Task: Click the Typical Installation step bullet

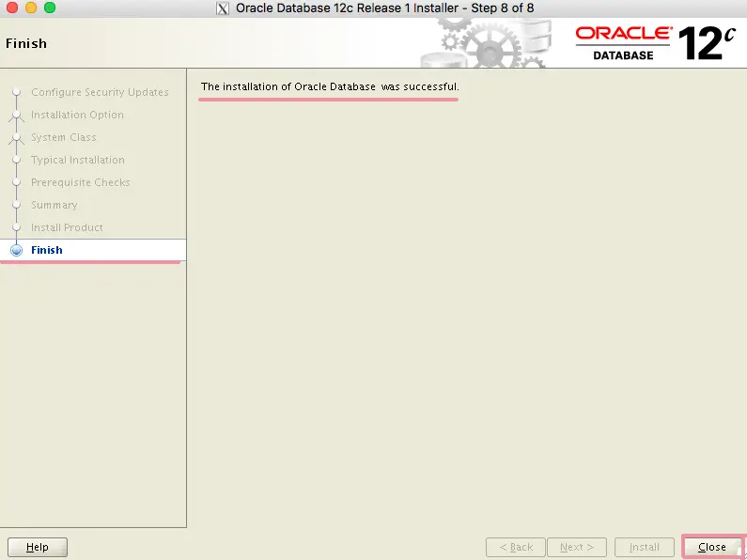Action: pos(17,160)
